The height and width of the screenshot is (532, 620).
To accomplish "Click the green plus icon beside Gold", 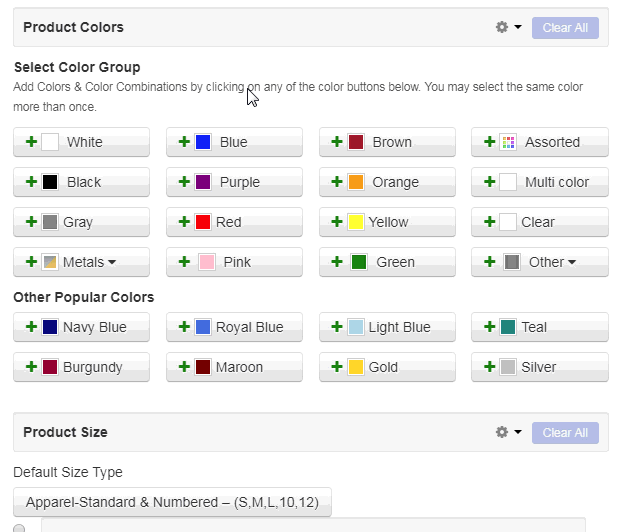I will [x=337, y=367].
